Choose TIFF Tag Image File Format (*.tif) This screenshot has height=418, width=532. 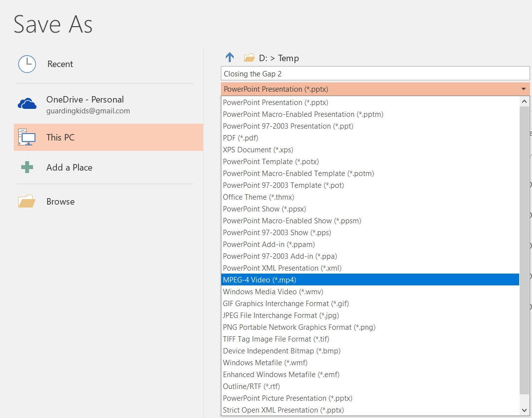[x=370, y=339]
